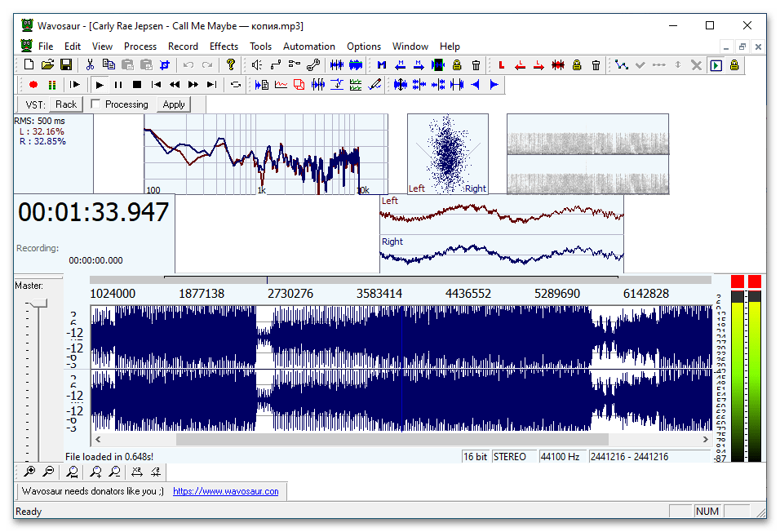Rewind using the double left arrows
780x532 pixels.
[x=175, y=85]
